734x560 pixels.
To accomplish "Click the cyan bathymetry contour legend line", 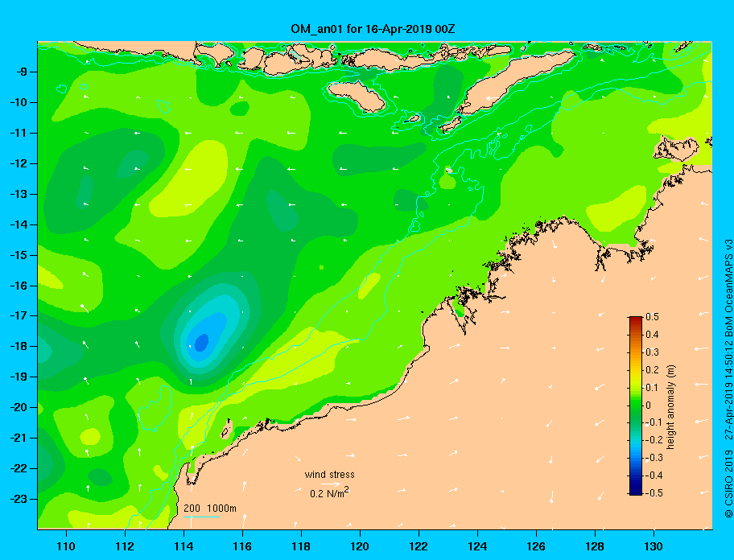I will [x=201, y=517].
